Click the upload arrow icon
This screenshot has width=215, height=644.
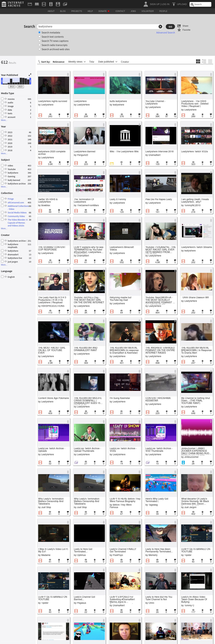pyautogui.click(x=174, y=4)
